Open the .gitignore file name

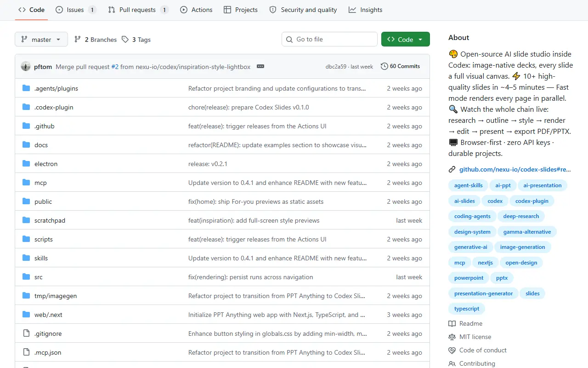pos(48,333)
